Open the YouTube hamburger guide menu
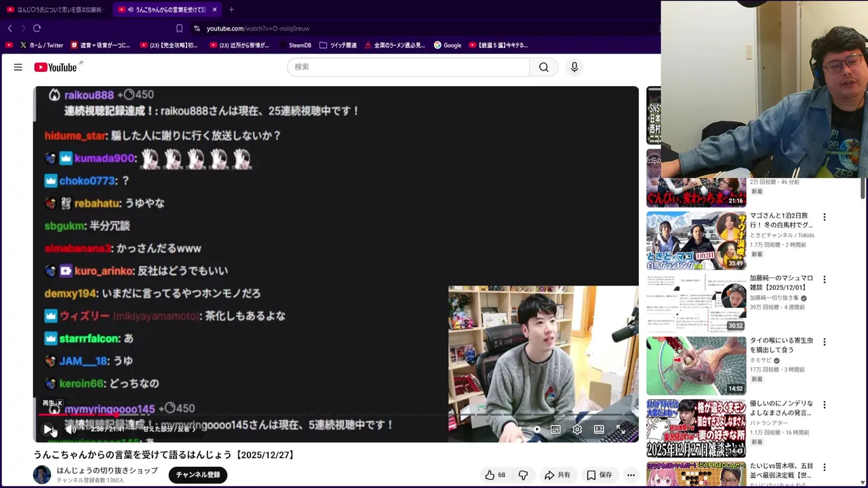868x488 pixels. [18, 67]
